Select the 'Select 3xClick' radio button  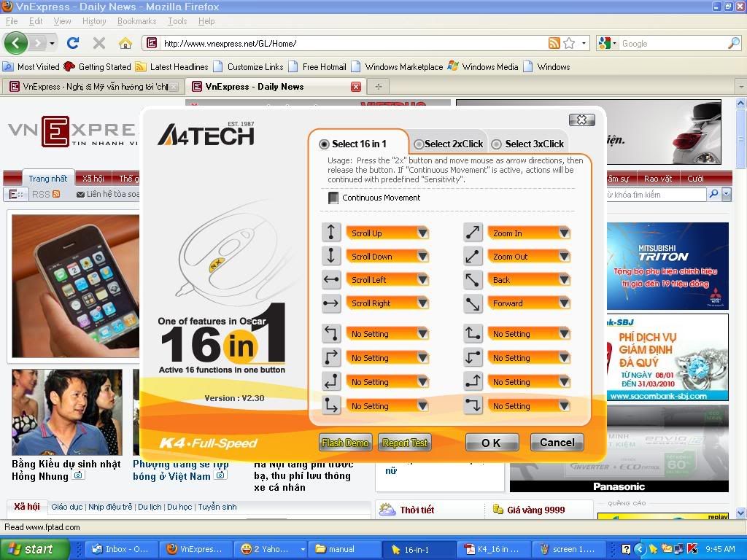coord(496,144)
